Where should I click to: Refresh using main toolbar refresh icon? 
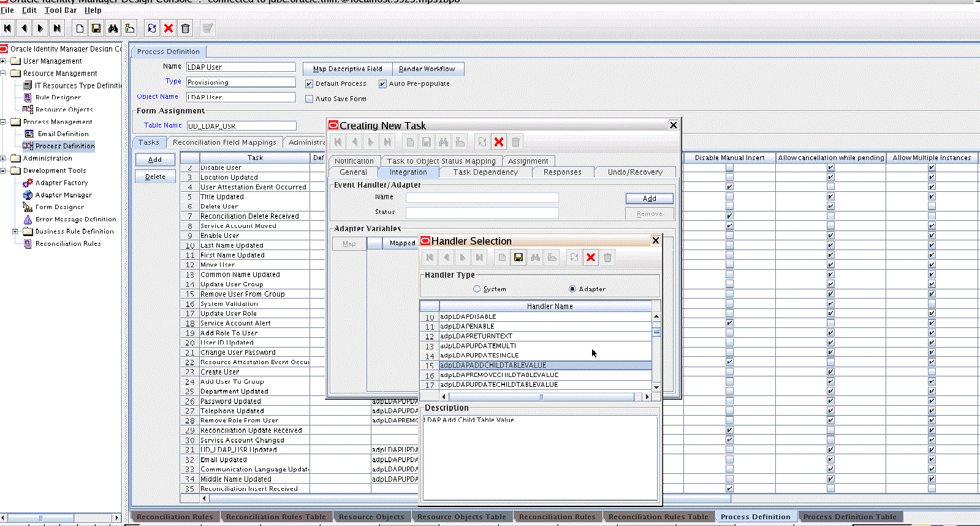click(152, 28)
